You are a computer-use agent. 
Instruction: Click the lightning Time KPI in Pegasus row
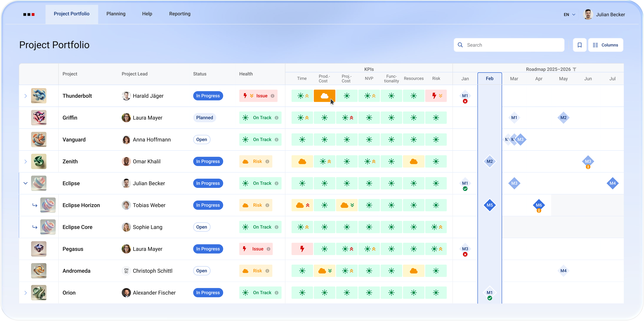302,249
